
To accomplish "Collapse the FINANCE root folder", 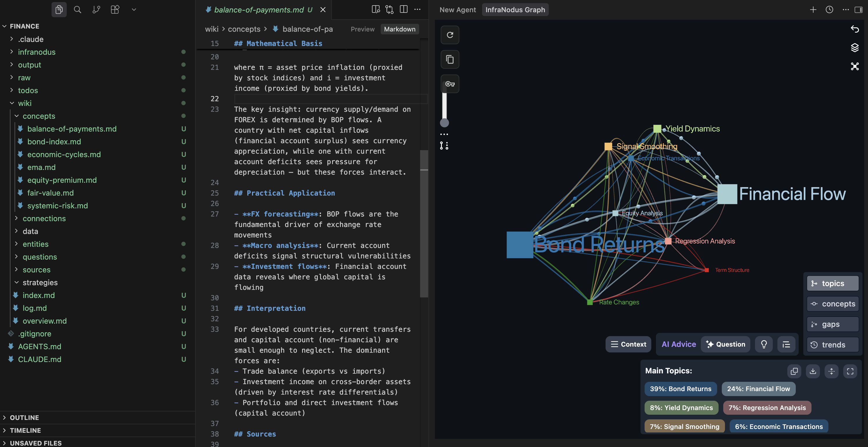I will [97, 26].
